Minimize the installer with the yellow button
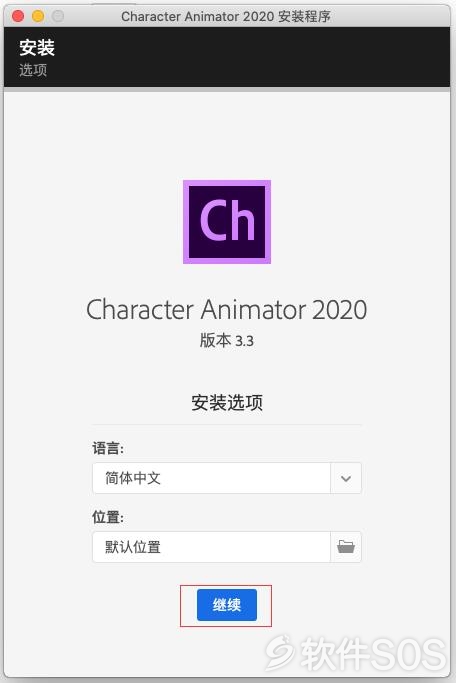This screenshot has width=456, height=683. tap(38, 16)
